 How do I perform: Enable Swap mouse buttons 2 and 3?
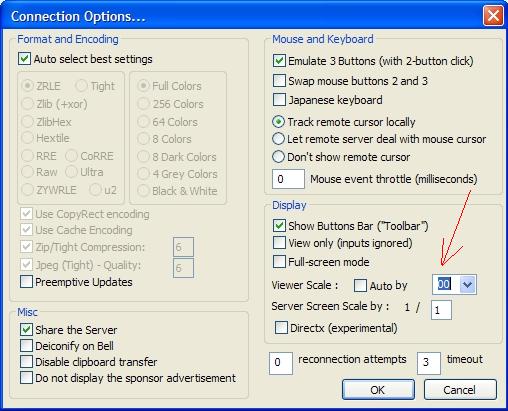[279, 81]
